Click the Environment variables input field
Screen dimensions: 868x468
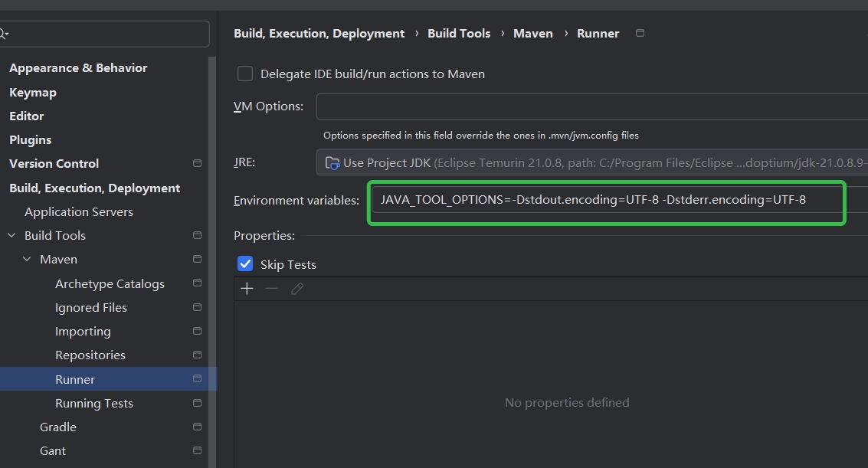(x=605, y=200)
